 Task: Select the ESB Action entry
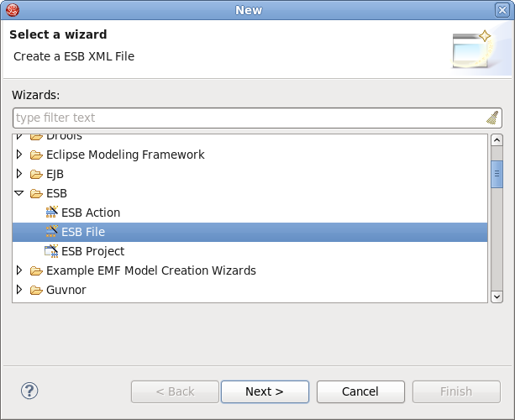[91, 213]
